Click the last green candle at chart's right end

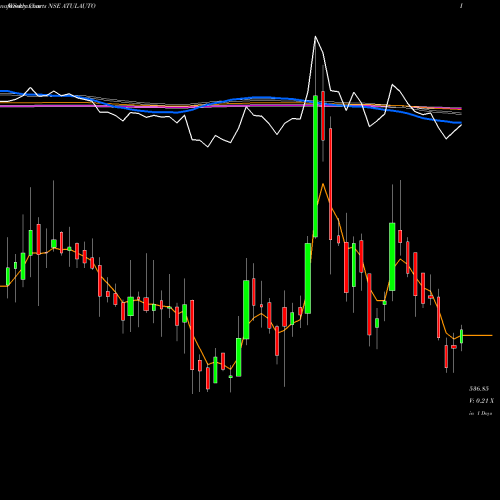462,336
